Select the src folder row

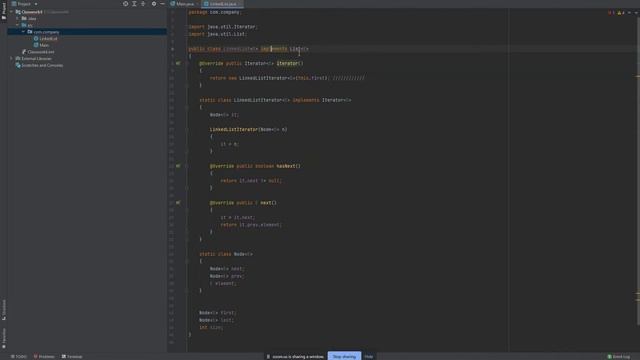(x=87, y=25)
